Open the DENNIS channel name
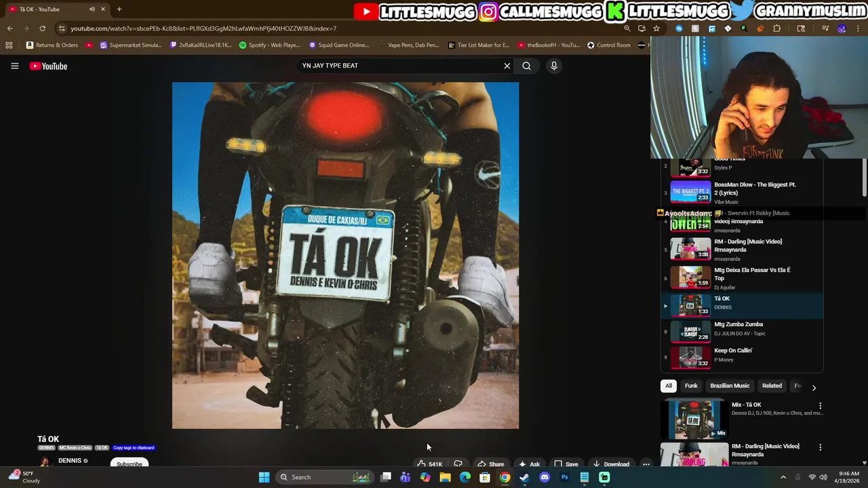 (70, 461)
